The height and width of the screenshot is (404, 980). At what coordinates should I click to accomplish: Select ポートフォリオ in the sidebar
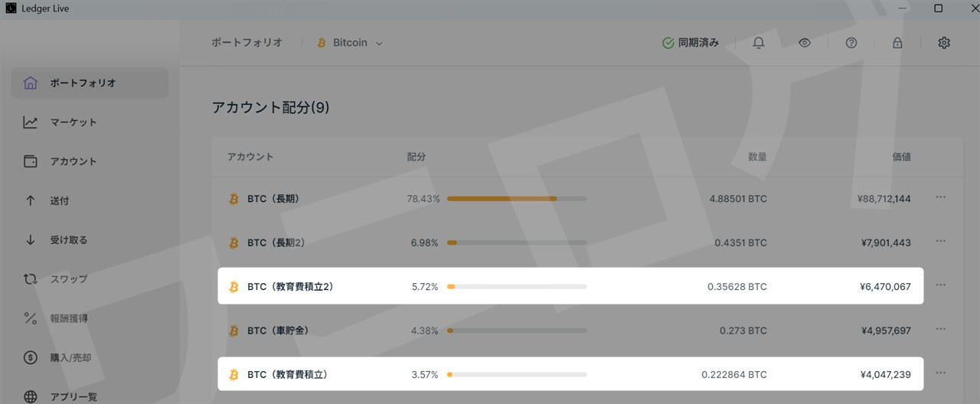click(83, 83)
